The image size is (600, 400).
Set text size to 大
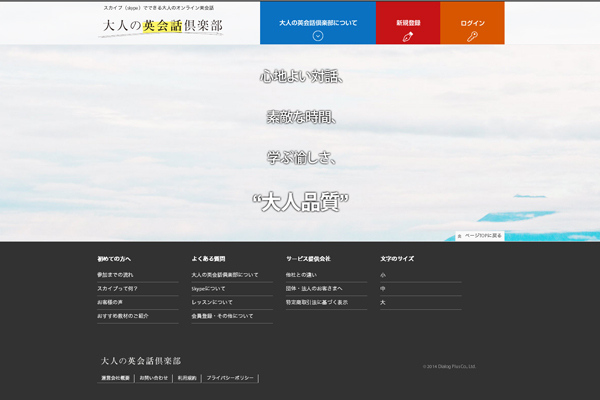[x=383, y=301]
